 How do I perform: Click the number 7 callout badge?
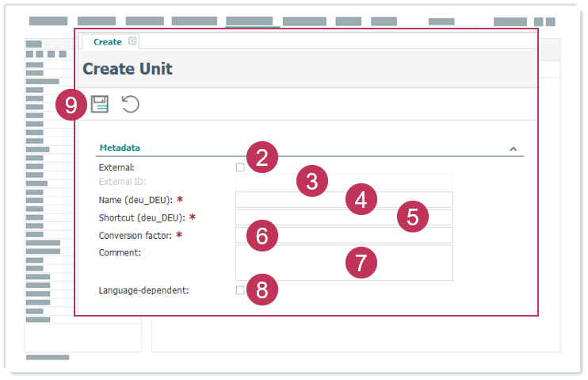(361, 263)
